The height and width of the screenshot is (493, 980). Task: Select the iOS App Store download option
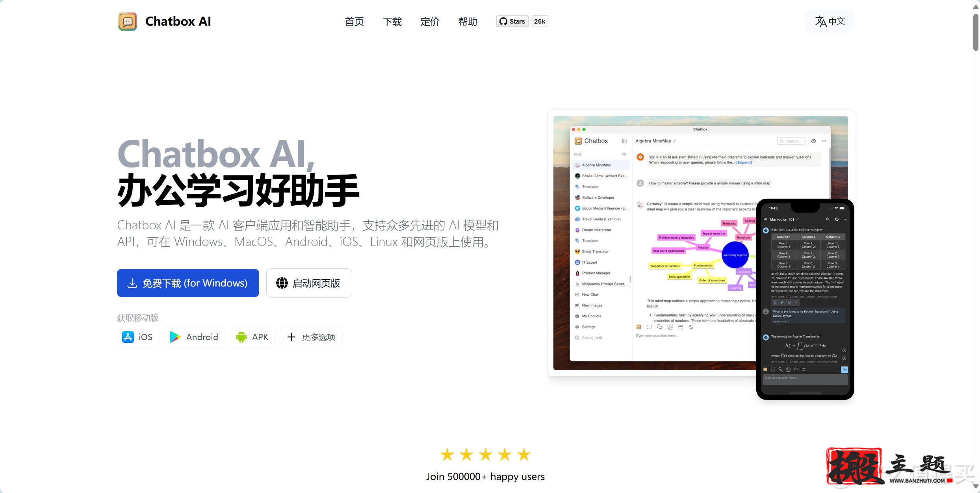138,337
